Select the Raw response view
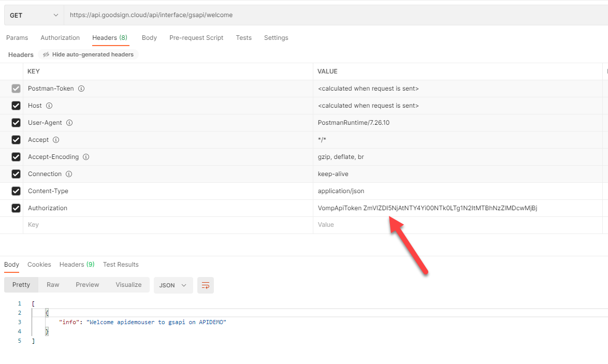The image size is (608, 364). click(x=53, y=285)
